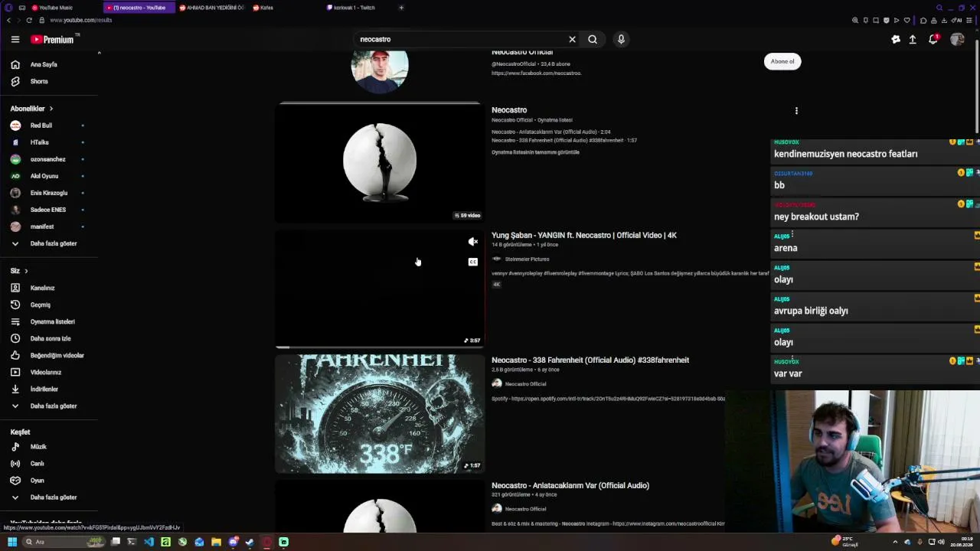Image resolution: width=980 pixels, height=551 pixels.
Task: Subscribe with the Abone ol button
Action: click(x=782, y=61)
